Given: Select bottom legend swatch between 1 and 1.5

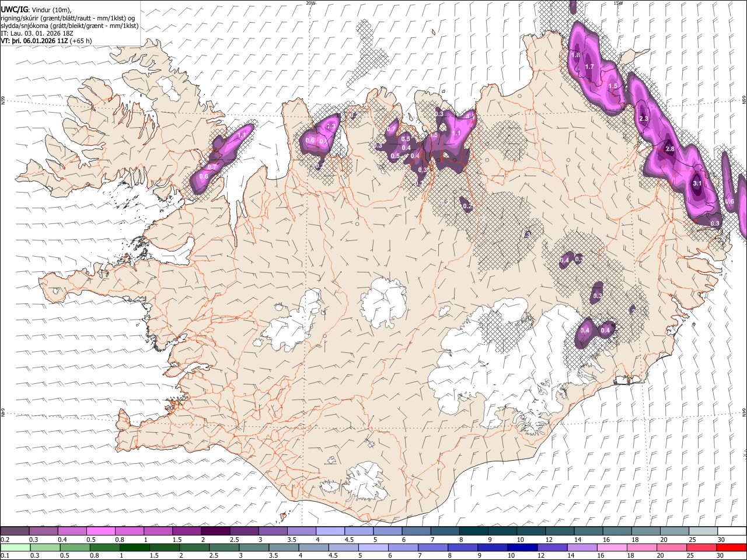Looking at the screenshot, I should click(x=135, y=547).
